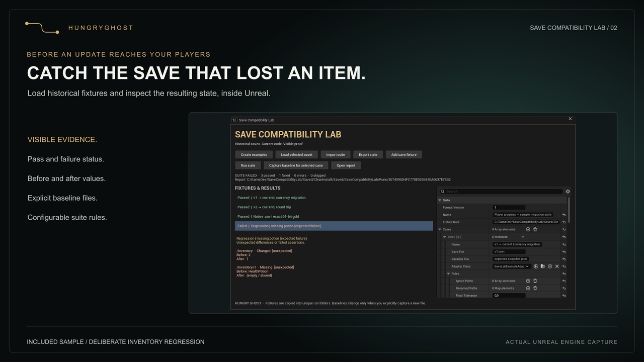Reset the Cases array to default
This screenshot has height=362, width=644.
pyautogui.click(x=564, y=229)
